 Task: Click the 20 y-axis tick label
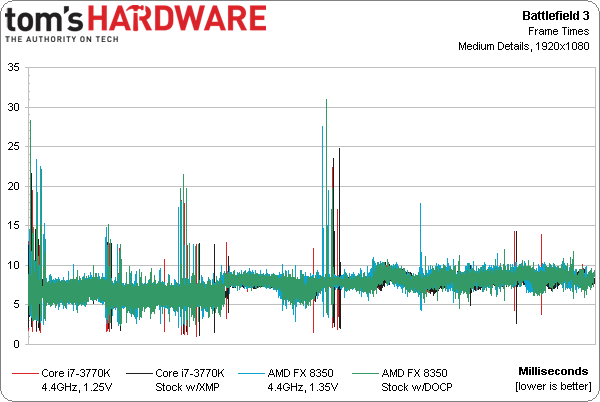point(13,186)
